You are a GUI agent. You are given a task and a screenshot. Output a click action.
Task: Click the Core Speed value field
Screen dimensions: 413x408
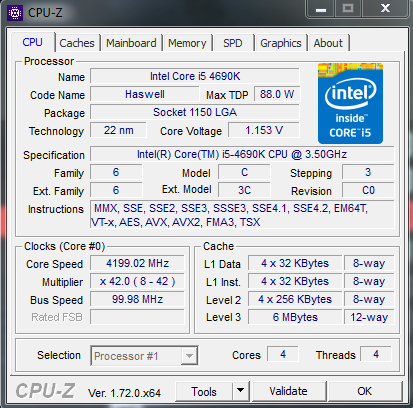coord(137,263)
